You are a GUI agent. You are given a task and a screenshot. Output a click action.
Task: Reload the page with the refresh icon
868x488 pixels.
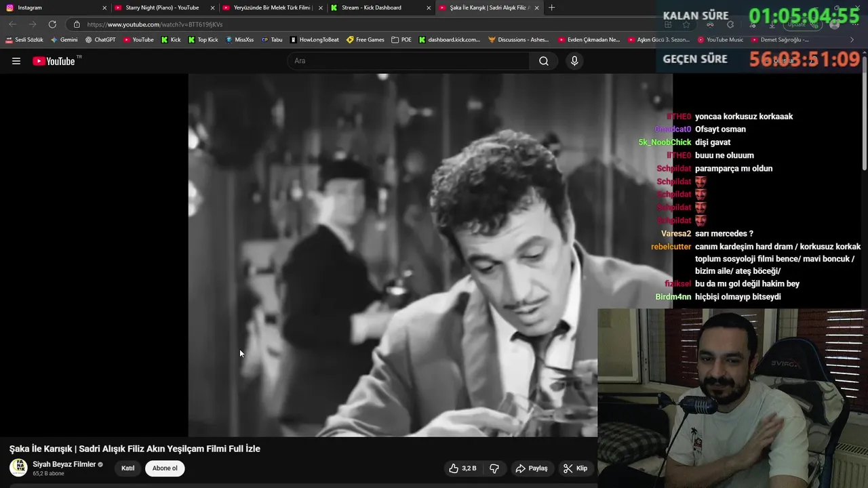pos(52,24)
